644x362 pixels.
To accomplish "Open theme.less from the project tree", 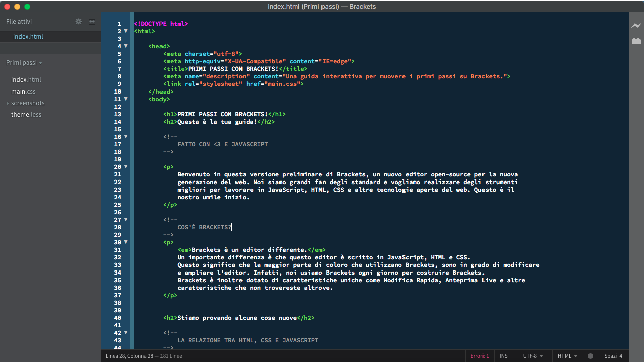I will [x=26, y=115].
